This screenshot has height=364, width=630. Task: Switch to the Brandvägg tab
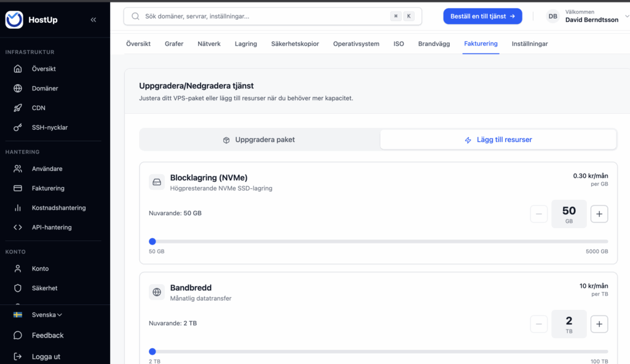[x=434, y=44]
